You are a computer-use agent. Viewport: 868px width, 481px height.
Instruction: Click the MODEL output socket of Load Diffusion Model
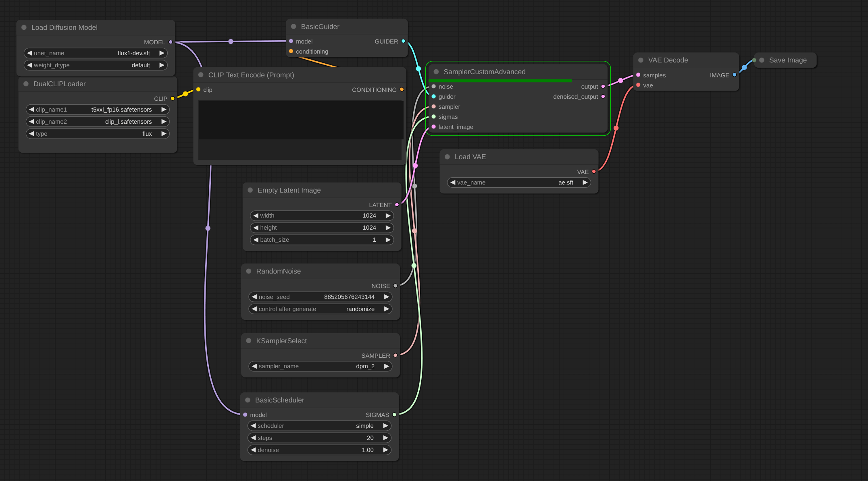[171, 42]
